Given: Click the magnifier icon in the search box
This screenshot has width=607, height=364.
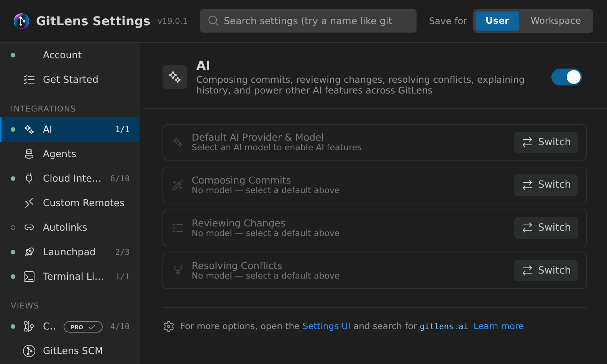Looking at the screenshot, I should 213,21.
